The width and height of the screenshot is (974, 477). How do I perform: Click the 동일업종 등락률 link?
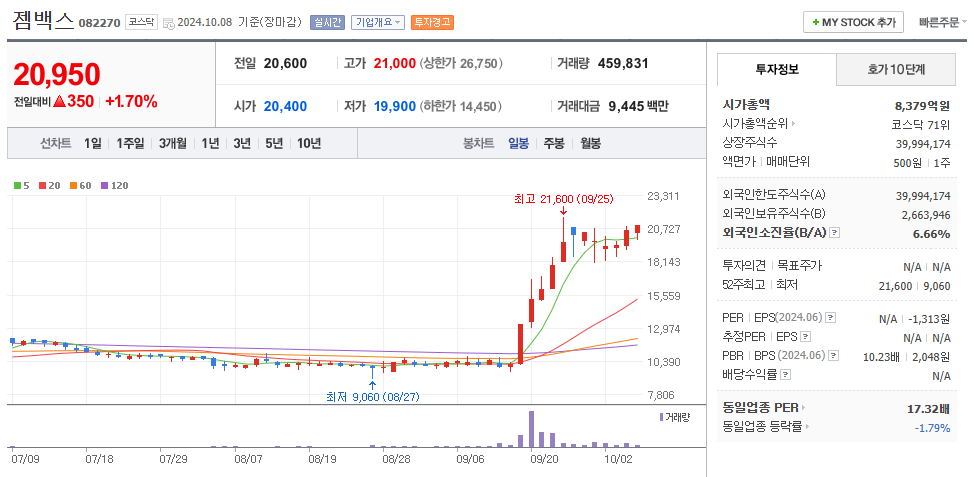tap(763, 427)
